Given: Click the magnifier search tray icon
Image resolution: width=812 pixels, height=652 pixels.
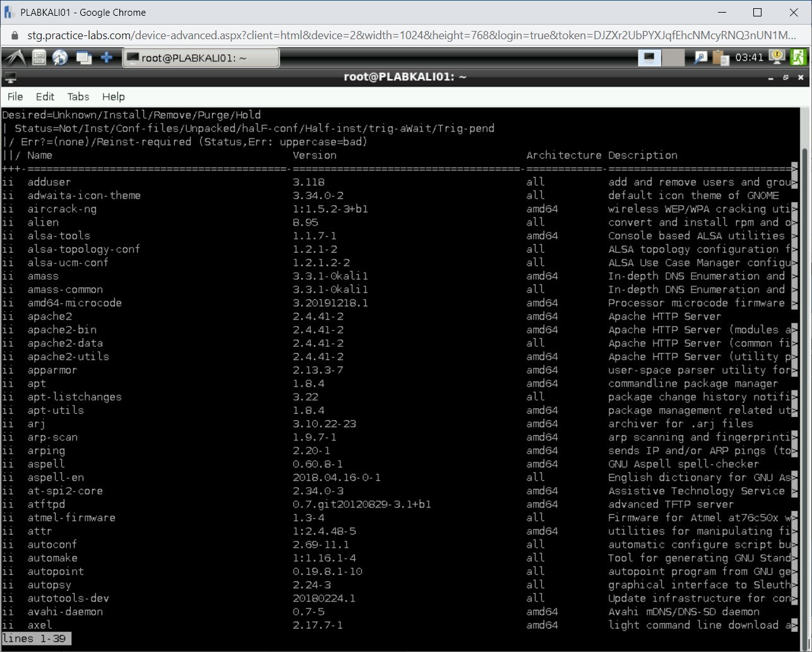Looking at the screenshot, I should 700,58.
